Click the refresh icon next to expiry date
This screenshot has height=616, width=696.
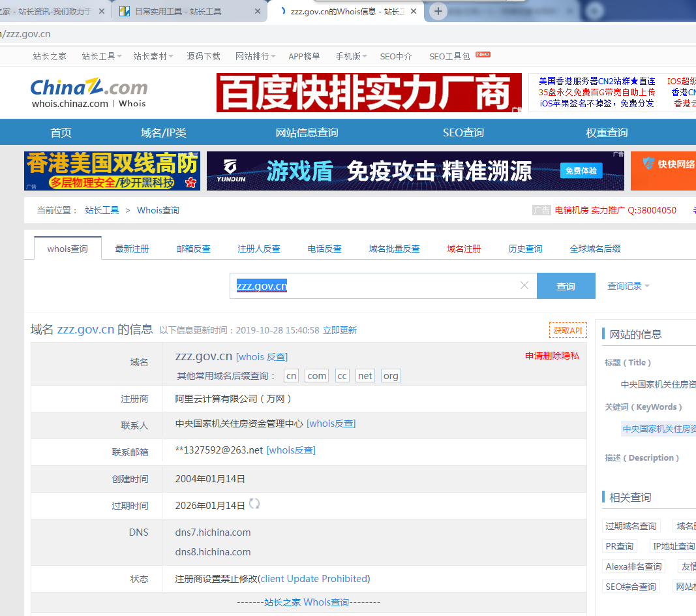[254, 504]
